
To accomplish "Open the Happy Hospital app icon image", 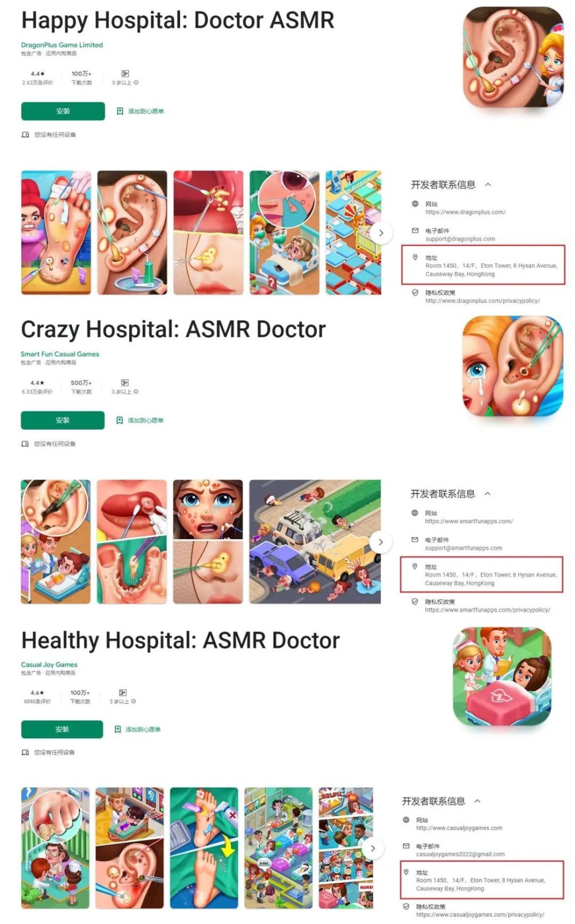I will pyautogui.click(x=513, y=57).
